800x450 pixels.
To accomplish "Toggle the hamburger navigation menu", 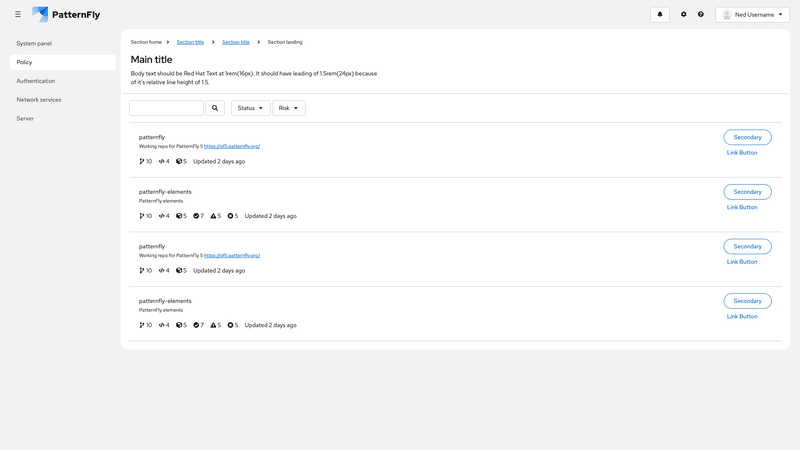I will coord(18,15).
